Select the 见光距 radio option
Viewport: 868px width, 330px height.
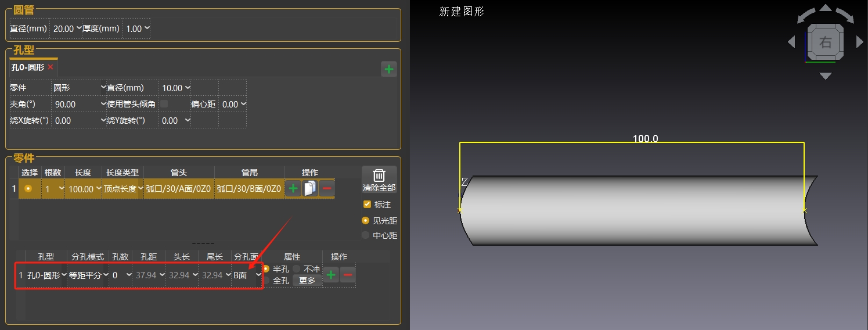tap(365, 221)
